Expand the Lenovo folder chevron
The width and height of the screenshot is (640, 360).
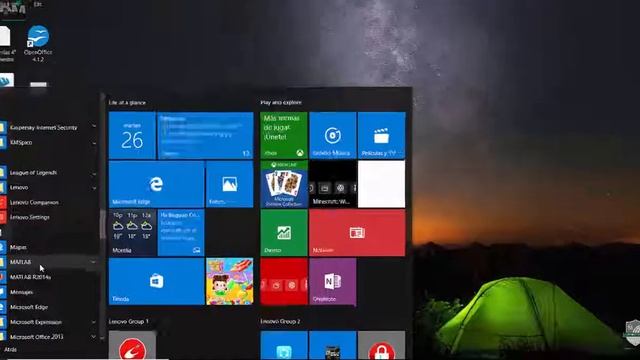[x=94, y=188]
